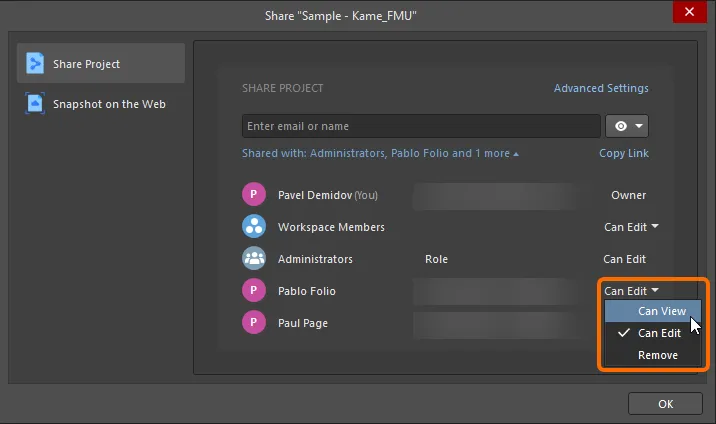Click the OK button
716x424 pixels.
[x=665, y=404]
